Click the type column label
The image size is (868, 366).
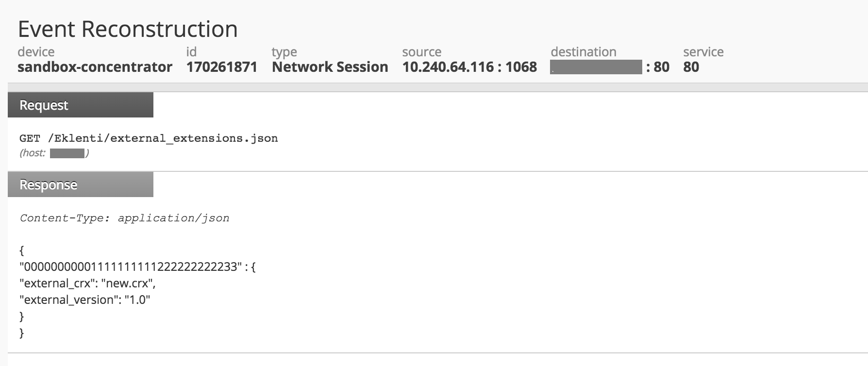click(284, 52)
